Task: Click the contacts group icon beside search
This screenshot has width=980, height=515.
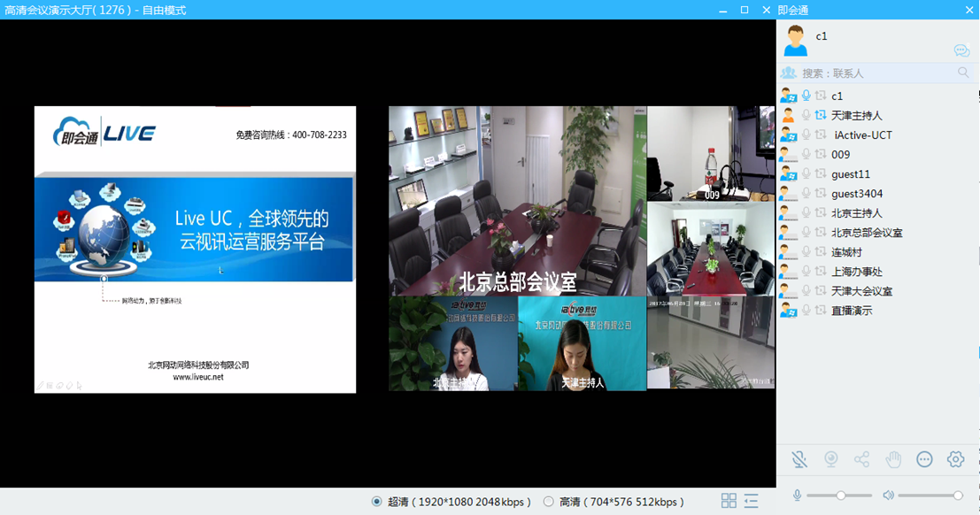Action: pos(789,73)
